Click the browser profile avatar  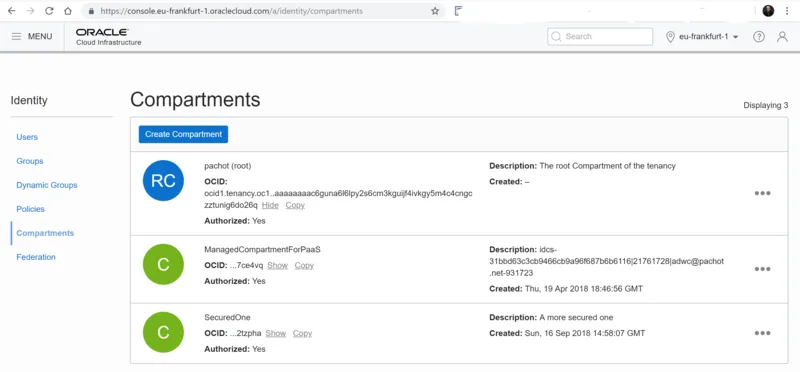tap(768, 11)
